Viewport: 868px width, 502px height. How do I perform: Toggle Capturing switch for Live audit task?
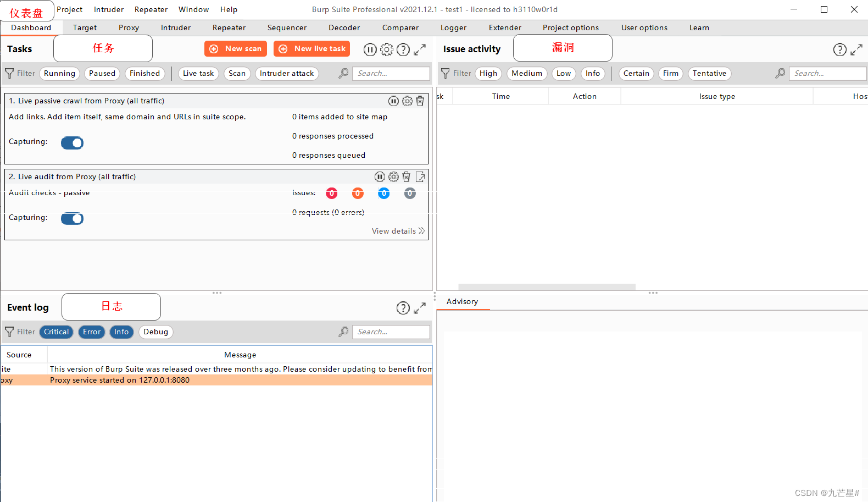[x=72, y=219]
